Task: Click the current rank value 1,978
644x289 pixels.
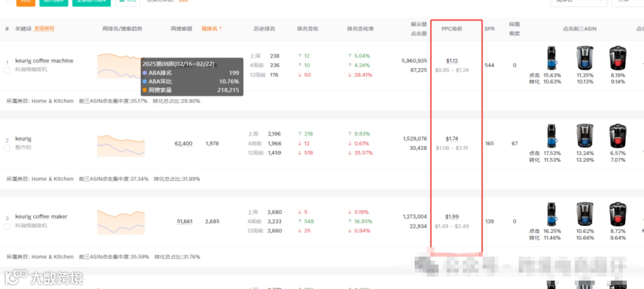Action: 212,144
